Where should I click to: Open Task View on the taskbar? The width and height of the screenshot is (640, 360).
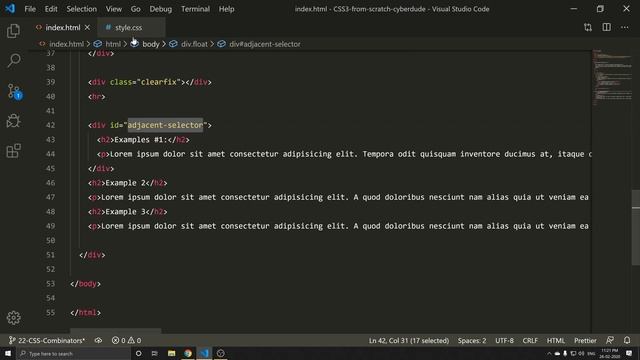[155, 353]
